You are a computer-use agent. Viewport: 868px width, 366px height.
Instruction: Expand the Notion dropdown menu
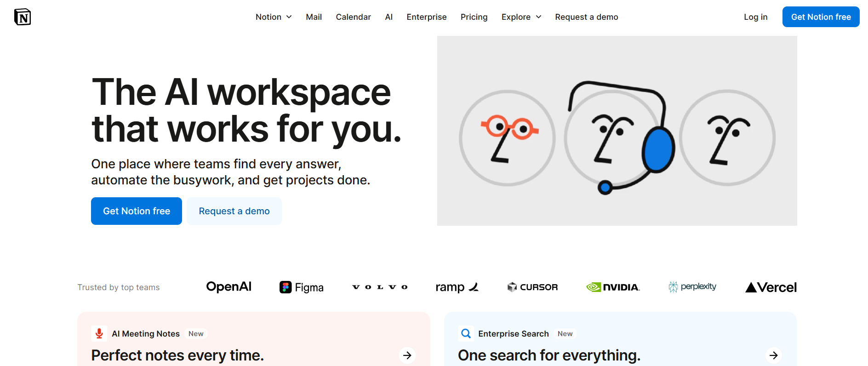[x=274, y=17]
